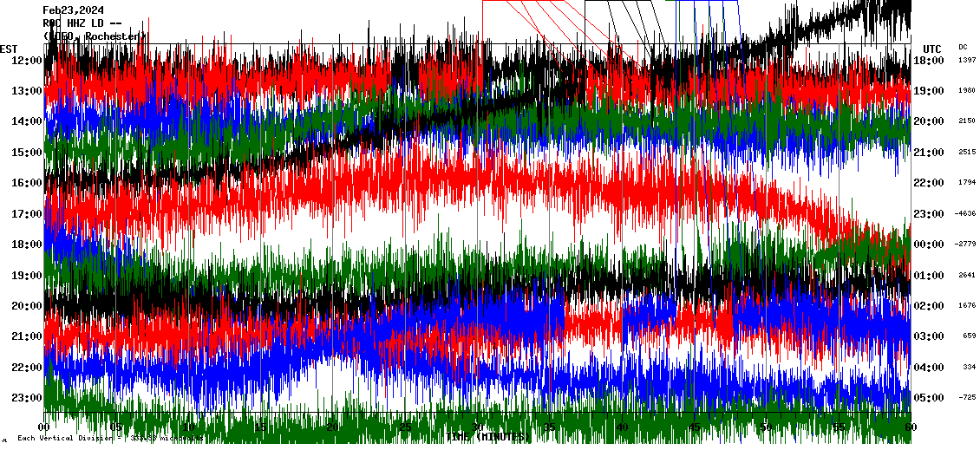Click the Each Vertical Division scale note

pyautogui.click(x=104, y=439)
